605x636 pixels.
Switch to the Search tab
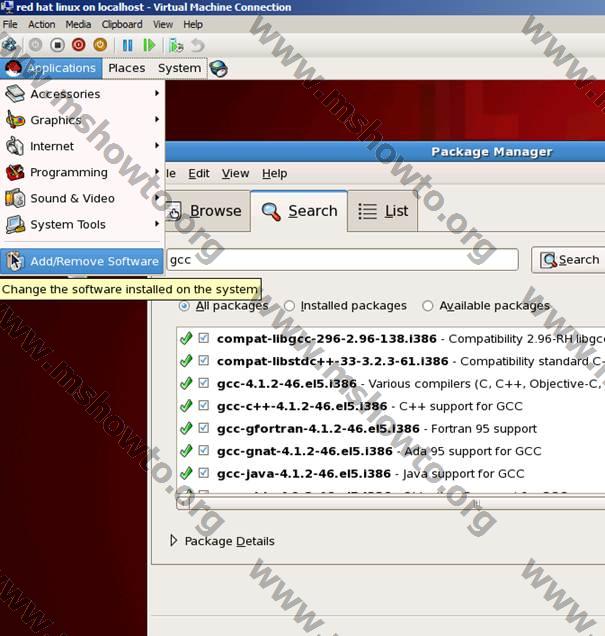pyautogui.click(x=299, y=211)
